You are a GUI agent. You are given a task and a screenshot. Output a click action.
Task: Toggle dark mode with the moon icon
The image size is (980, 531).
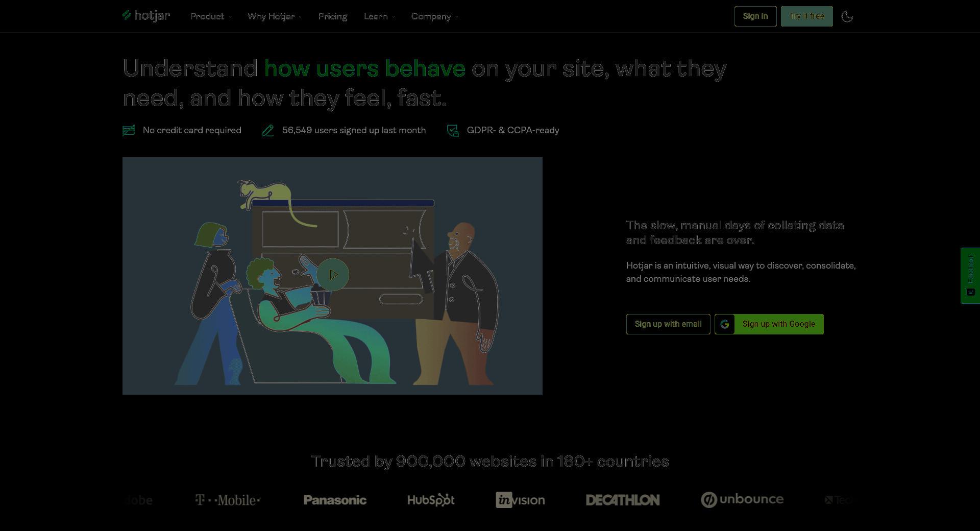coord(847,16)
